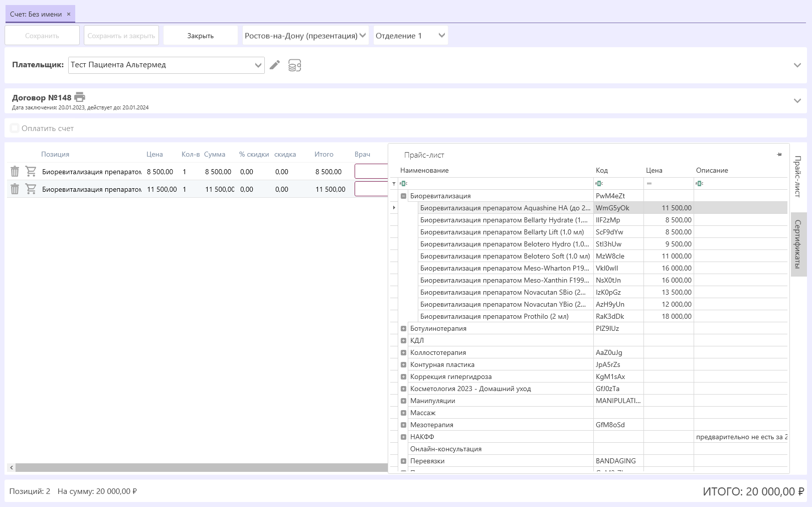Sort by price list Цена column header
This screenshot has width=812, height=507.
click(x=654, y=170)
